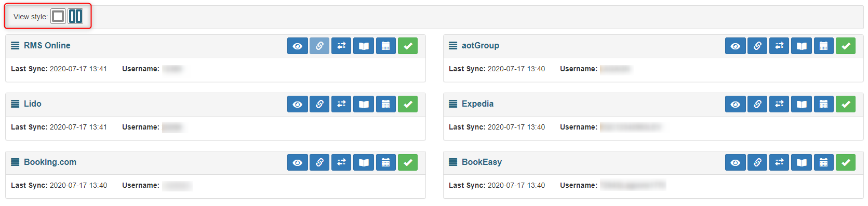Click the green check button for Booking.com
Screen dimensions: 868x206
(x=408, y=162)
